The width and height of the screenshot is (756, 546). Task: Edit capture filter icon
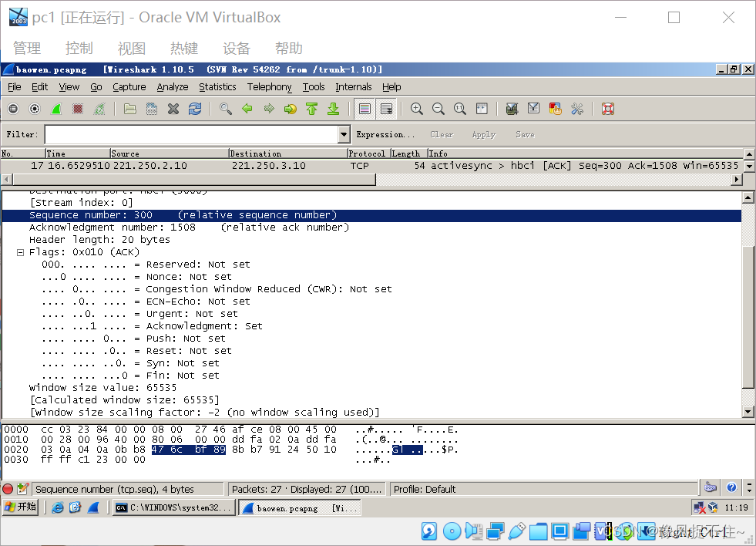[512, 109]
